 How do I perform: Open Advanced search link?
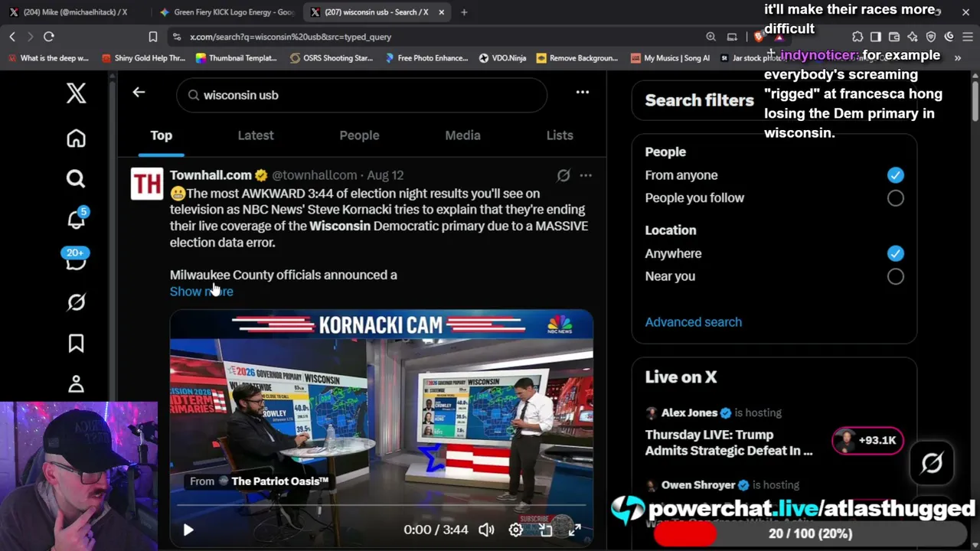[694, 322]
